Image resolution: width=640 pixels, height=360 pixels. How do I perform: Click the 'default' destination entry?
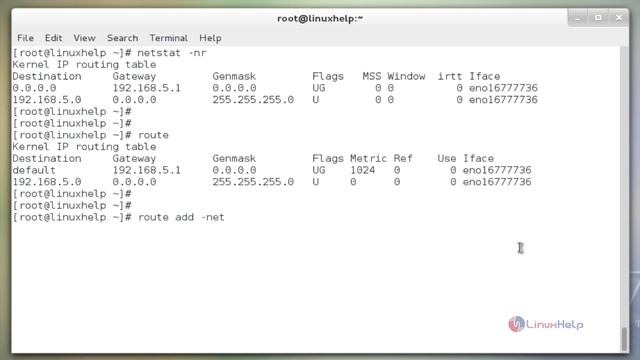pos(34,170)
